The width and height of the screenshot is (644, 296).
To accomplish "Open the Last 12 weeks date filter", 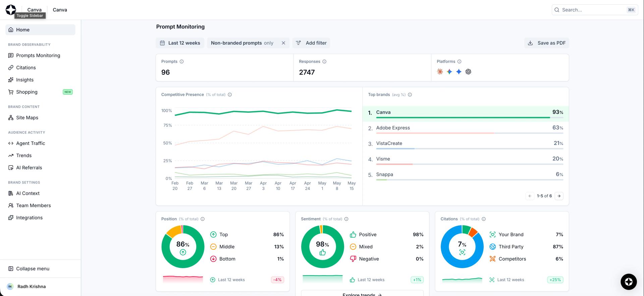I will (x=180, y=43).
